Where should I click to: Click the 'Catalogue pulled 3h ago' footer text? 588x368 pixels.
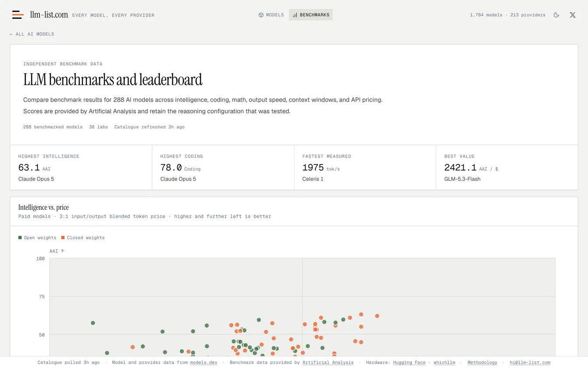(69, 363)
